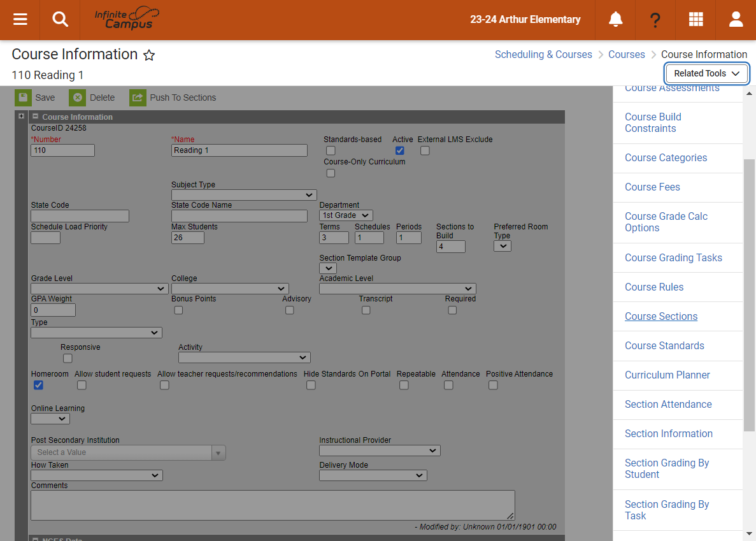Check the Required checkbox
This screenshot has width=756, height=541.
(x=452, y=310)
